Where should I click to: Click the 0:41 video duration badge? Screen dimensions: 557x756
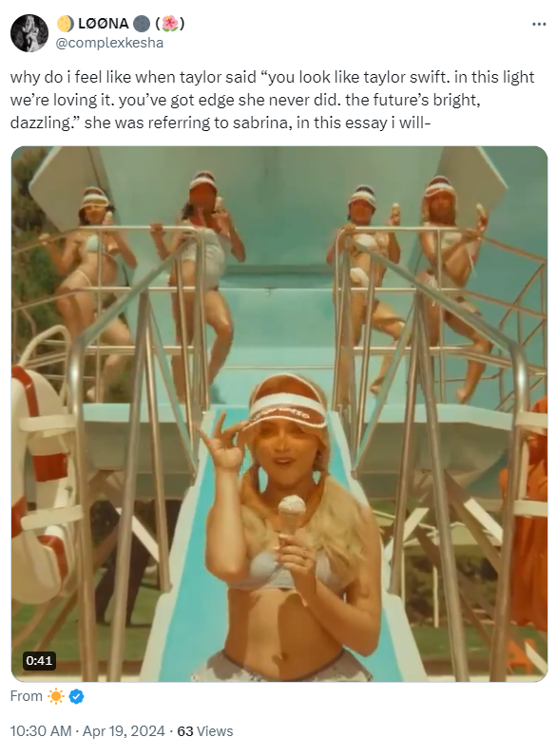pos(39,660)
